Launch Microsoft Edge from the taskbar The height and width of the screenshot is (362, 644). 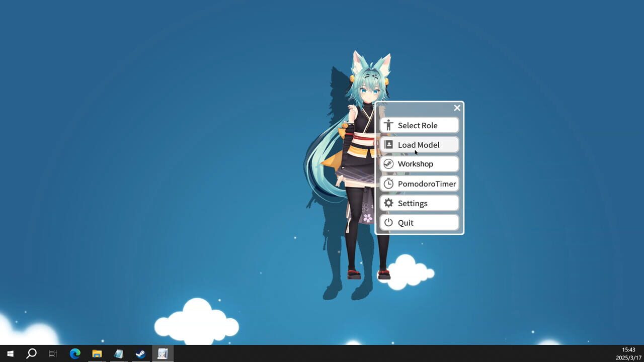75,353
